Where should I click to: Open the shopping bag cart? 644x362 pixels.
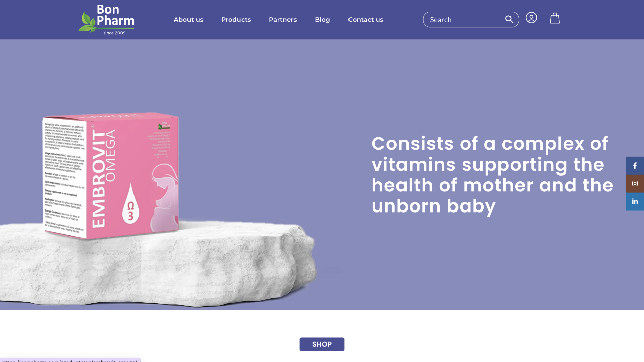[555, 18]
